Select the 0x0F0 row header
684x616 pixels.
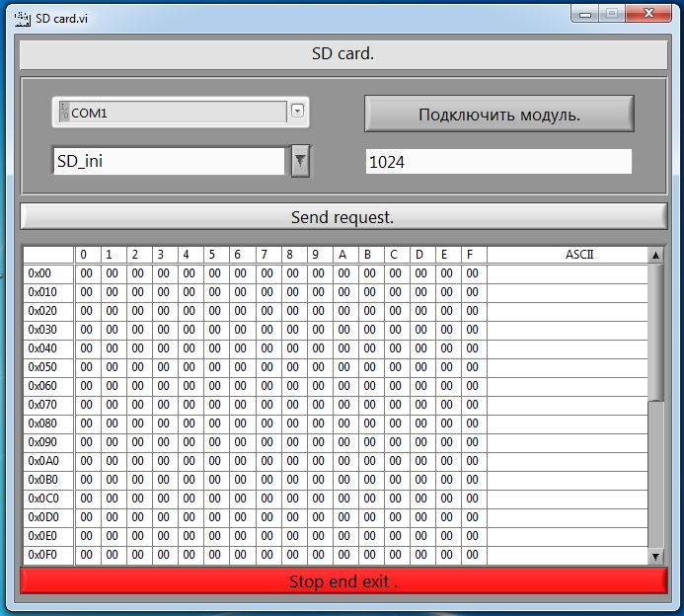point(48,555)
